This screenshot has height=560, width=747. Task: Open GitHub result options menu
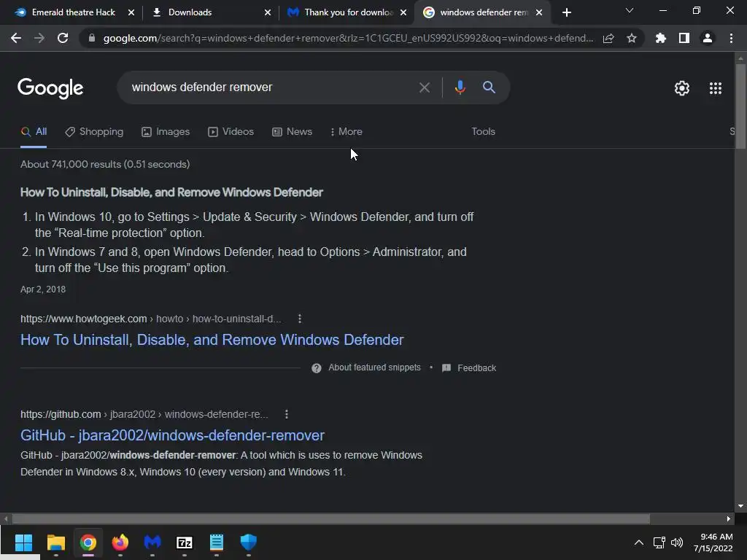point(286,414)
